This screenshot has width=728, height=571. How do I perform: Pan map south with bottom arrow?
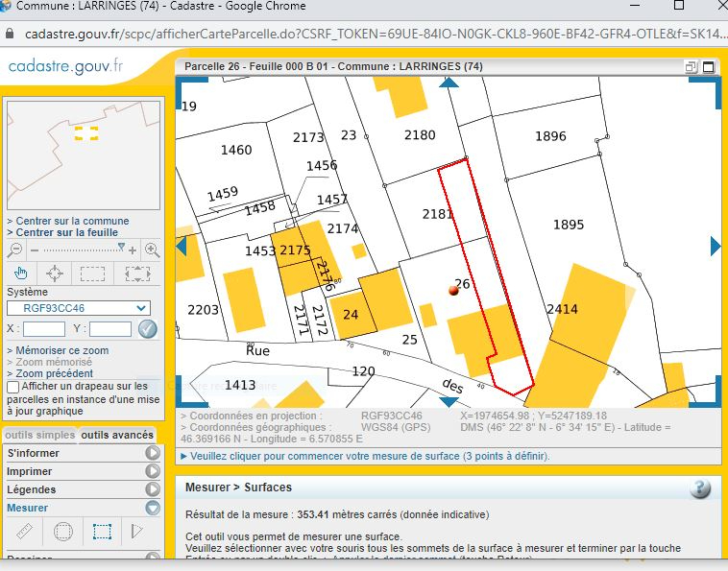coord(449,401)
